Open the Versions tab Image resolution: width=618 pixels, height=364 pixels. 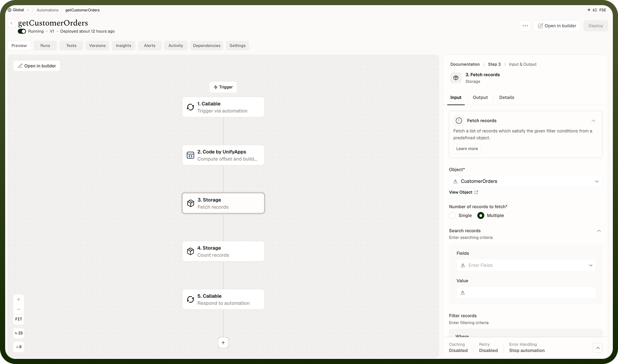(97, 45)
